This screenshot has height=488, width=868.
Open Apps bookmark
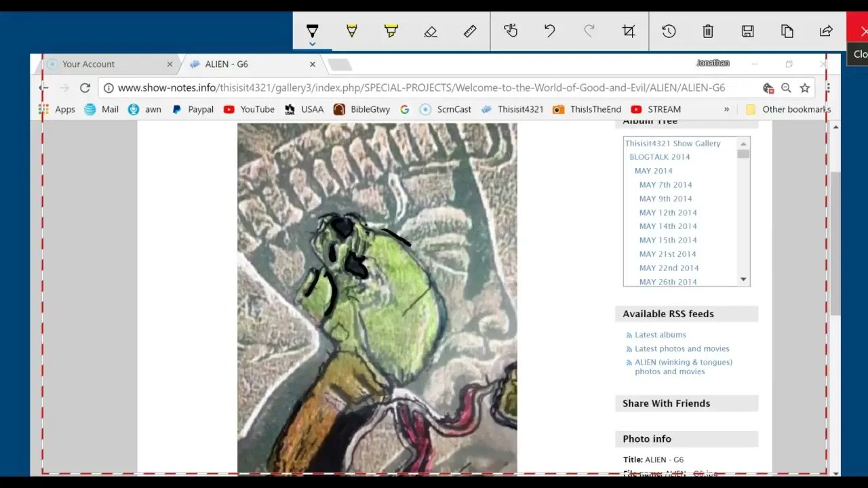pyautogui.click(x=57, y=109)
